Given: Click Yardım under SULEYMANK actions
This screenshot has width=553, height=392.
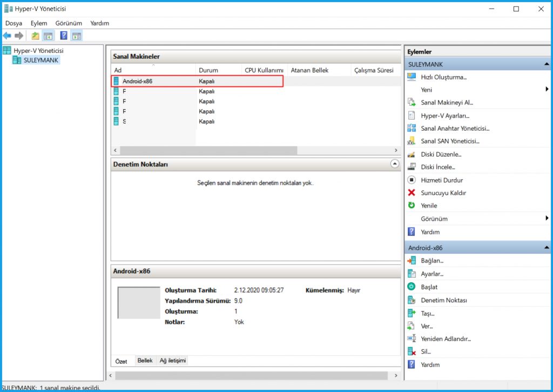Looking at the screenshot, I should coord(430,232).
